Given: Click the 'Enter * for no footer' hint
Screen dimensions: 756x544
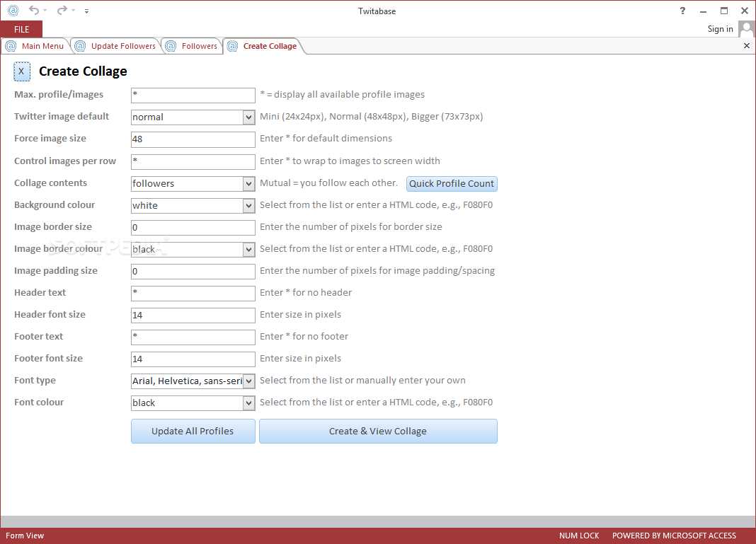Looking at the screenshot, I should [304, 336].
